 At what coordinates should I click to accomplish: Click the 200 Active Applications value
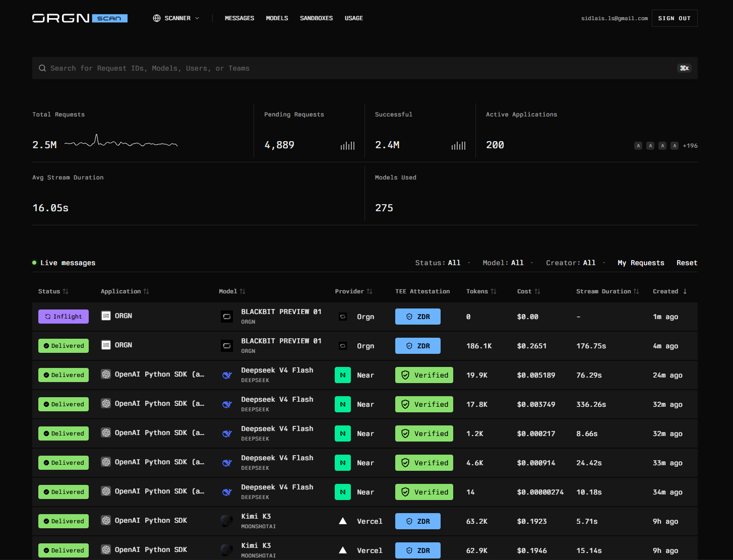495,145
